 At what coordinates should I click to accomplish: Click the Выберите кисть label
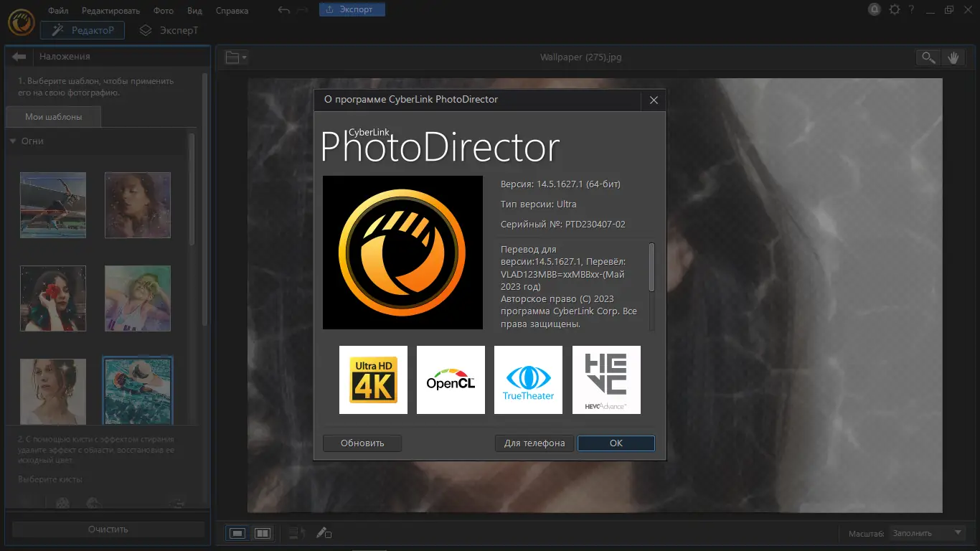50,479
